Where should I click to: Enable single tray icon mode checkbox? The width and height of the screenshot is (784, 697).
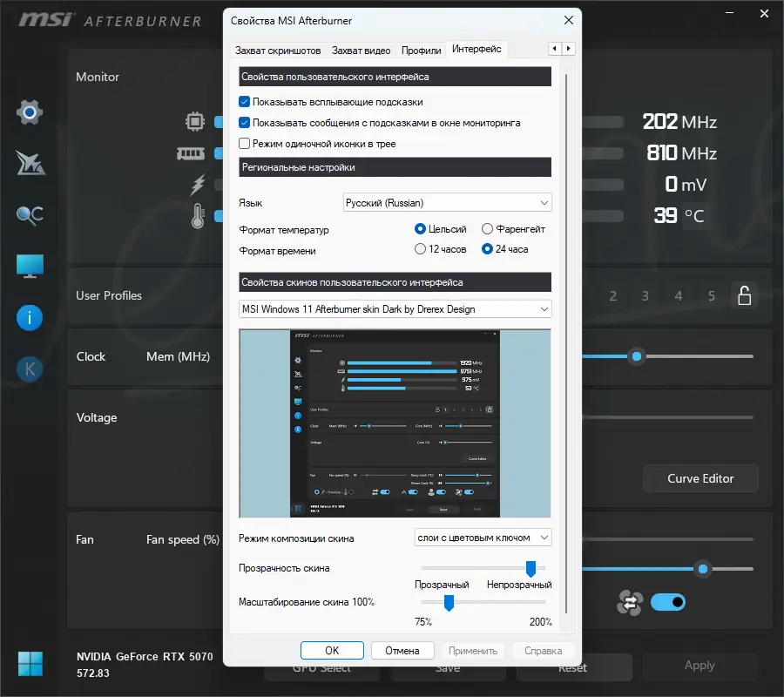click(x=245, y=144)
